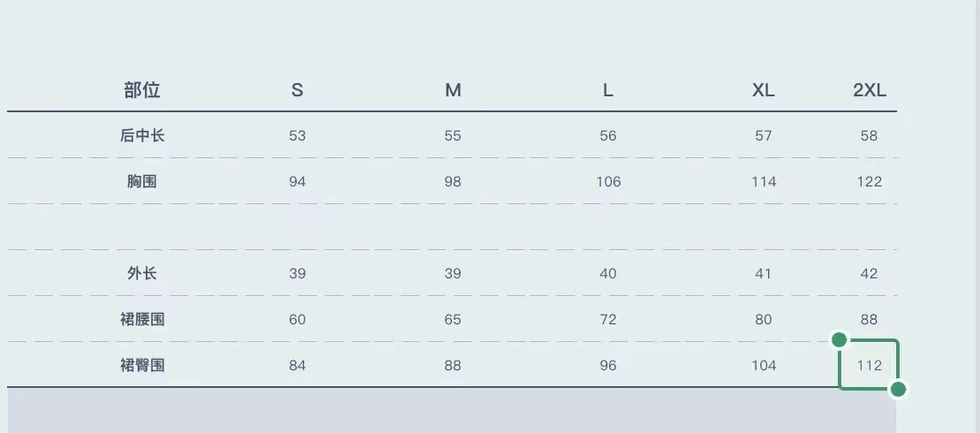This screenshot has width=980, height=433.
Task: Select the 裙腰围 value 72 cell
Action: (608, 320)
